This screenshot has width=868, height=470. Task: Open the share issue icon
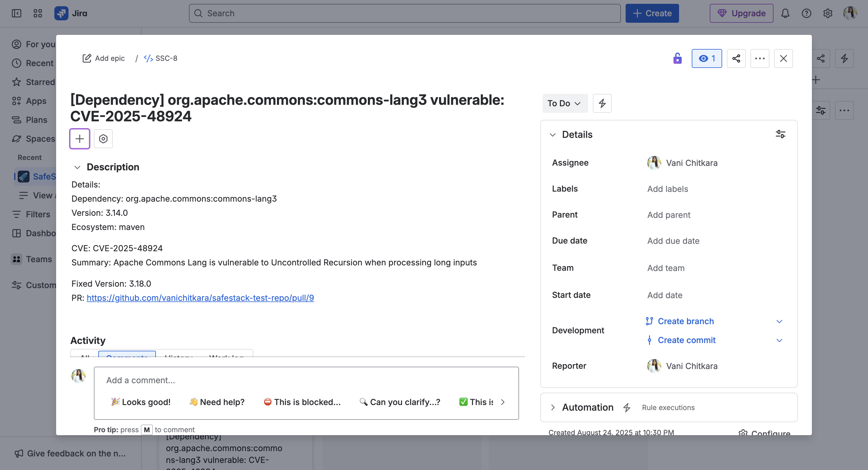[736, 58]
